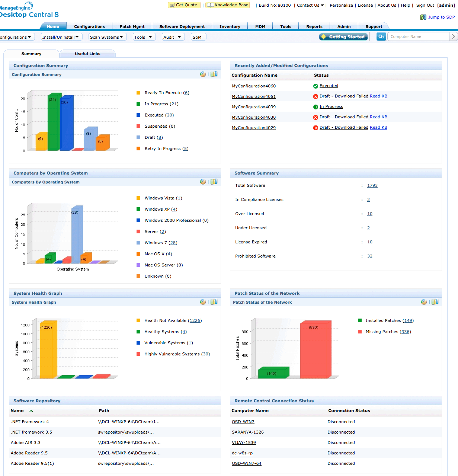
Task: Click the red failed icon for MyConfiguration4051
Action: (316, 96)
